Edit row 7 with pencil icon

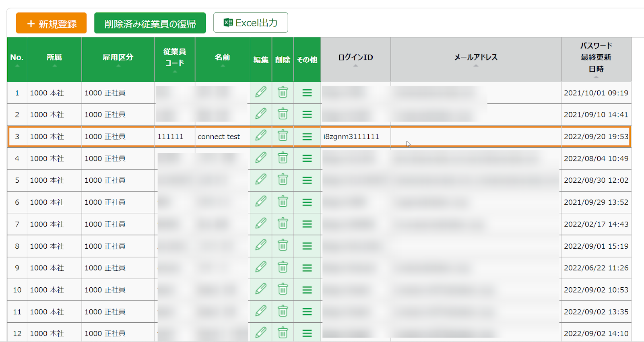tap(261, 223)
